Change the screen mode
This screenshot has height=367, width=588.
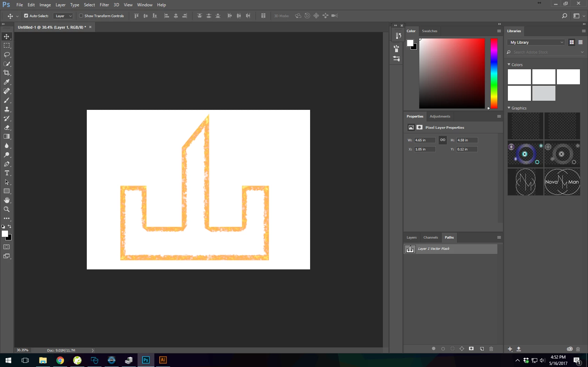point(7,256)
